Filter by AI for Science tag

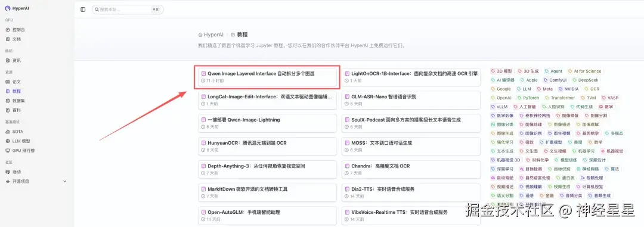point(585,71)
